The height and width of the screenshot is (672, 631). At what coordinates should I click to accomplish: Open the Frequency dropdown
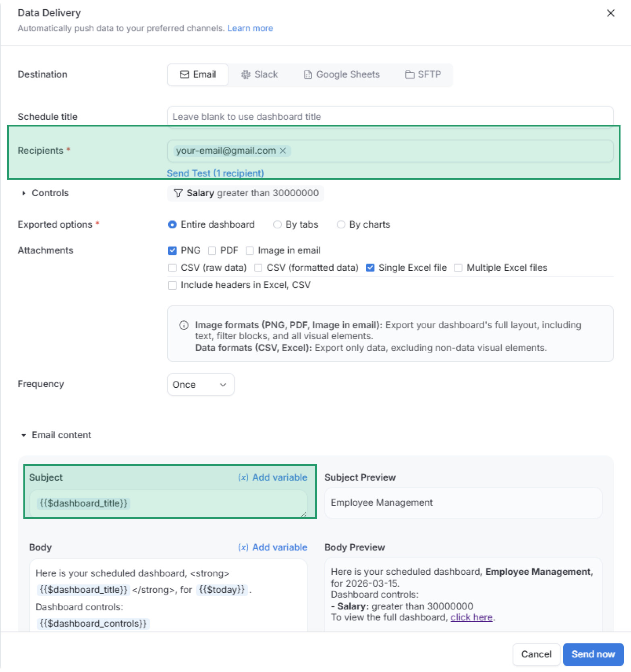(x=200, y=385)
